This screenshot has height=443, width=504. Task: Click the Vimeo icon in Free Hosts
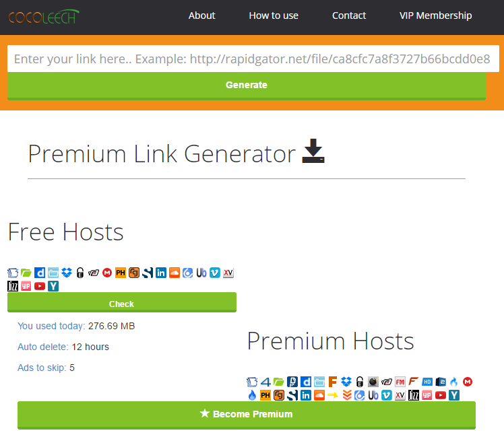215,273
